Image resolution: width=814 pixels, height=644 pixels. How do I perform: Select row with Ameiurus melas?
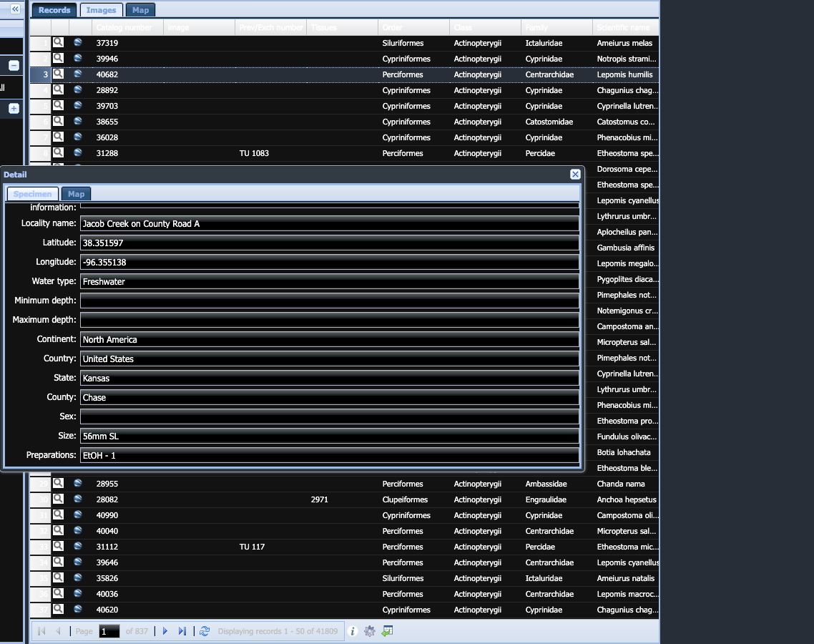344,43
